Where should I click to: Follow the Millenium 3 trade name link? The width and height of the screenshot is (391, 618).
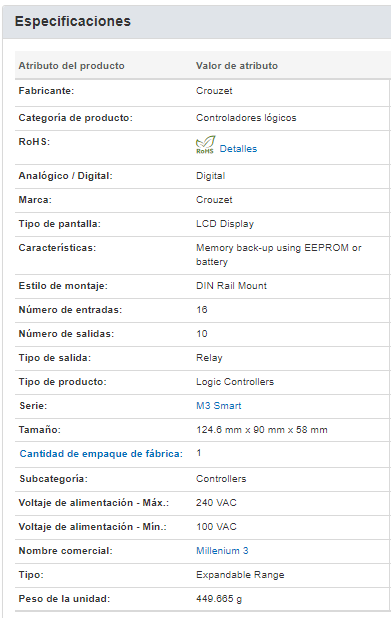(222, 551)
